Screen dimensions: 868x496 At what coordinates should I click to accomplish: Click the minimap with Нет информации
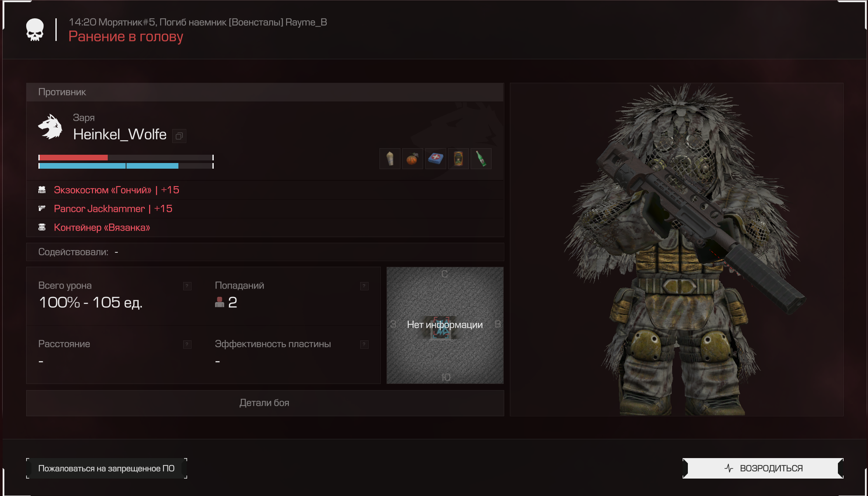tap(445, 325)
